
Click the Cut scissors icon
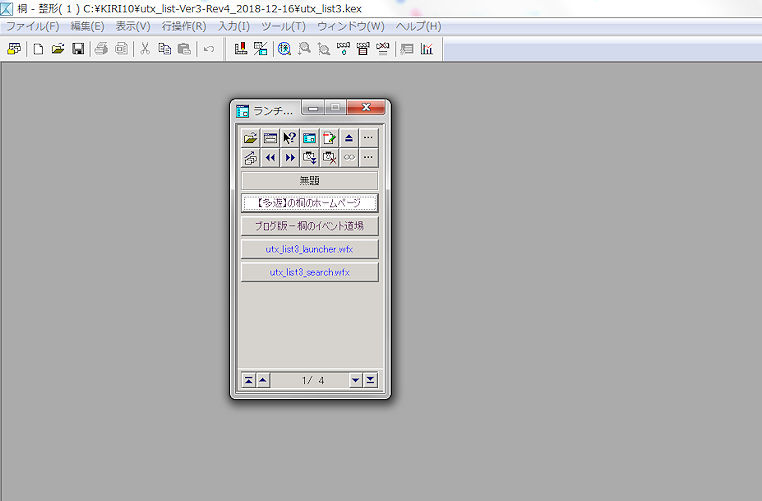(145, 48)
